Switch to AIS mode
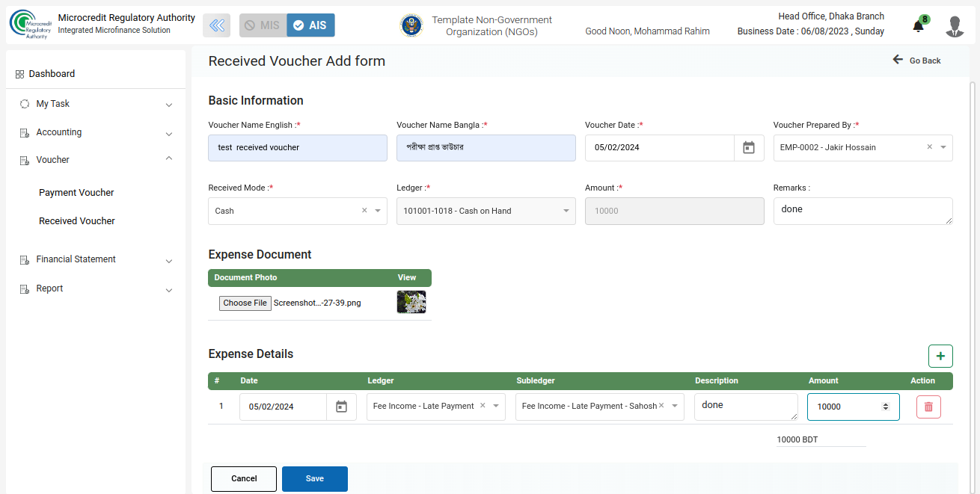 click(310, 25)
